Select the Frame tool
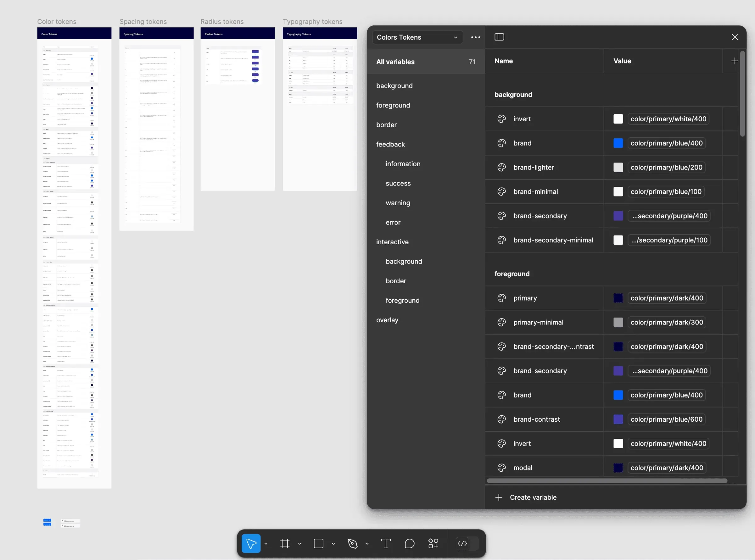 tap(285, 543)
